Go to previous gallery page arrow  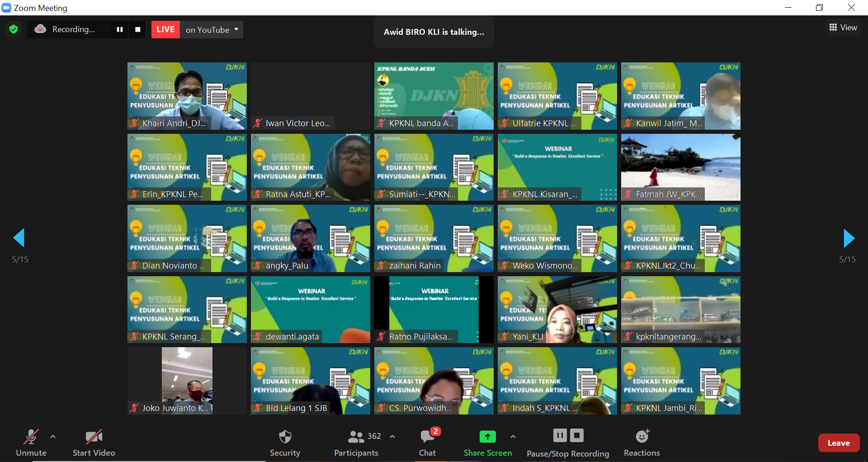[x=19, y=238]
